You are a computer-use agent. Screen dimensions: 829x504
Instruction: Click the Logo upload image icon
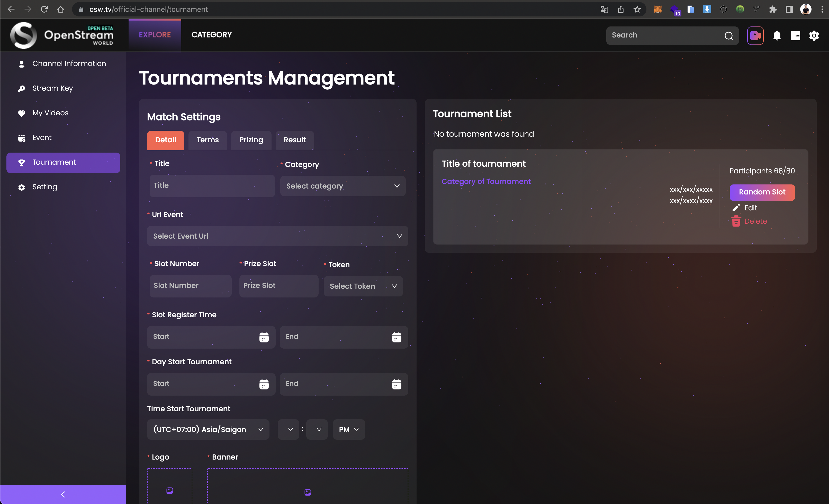[169, 491]
